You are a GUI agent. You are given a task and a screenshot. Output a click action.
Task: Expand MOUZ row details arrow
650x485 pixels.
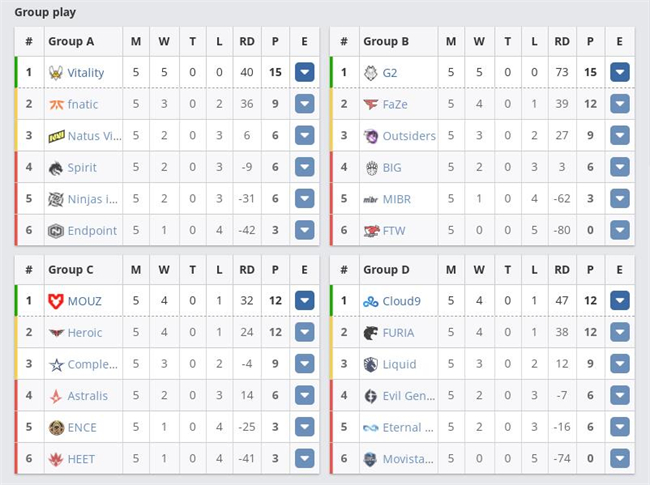click(x=305, y=301)
